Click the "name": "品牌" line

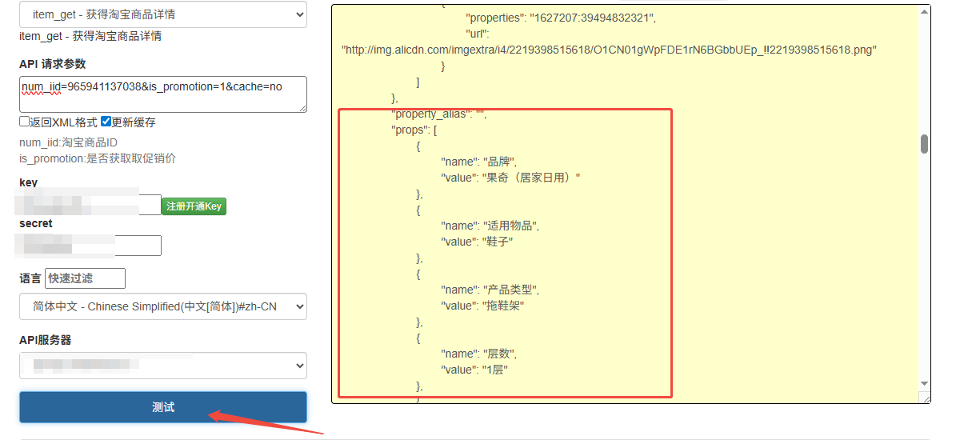point(479,162)
